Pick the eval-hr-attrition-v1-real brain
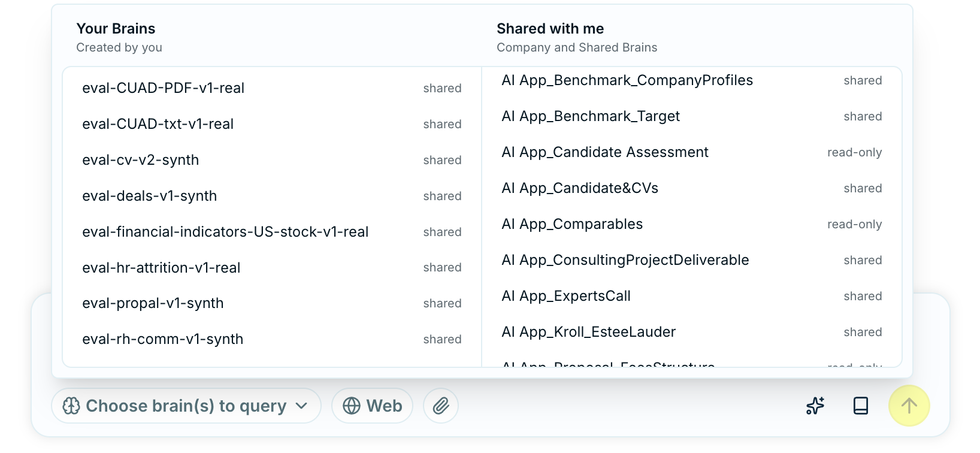 272,268
